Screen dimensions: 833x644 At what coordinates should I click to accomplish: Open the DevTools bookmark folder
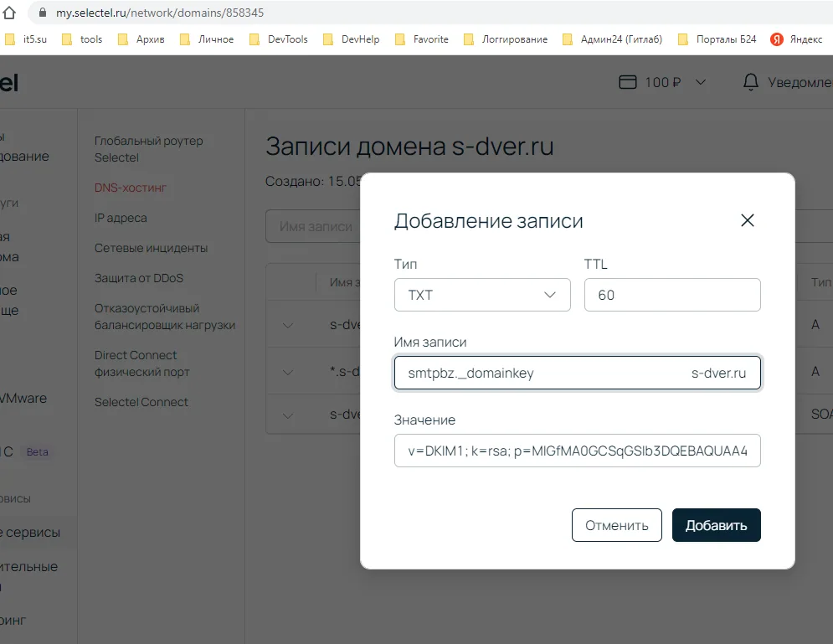pos(279,39)
